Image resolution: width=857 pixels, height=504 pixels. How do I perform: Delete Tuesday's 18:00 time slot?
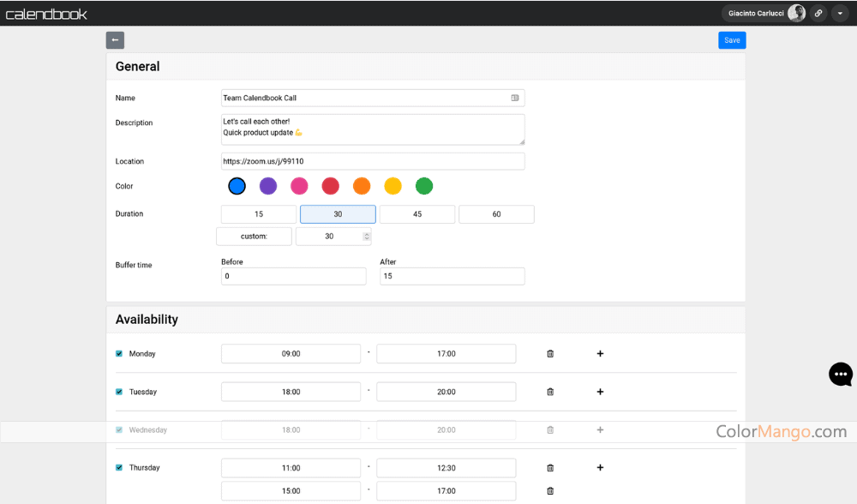(550, 392)
